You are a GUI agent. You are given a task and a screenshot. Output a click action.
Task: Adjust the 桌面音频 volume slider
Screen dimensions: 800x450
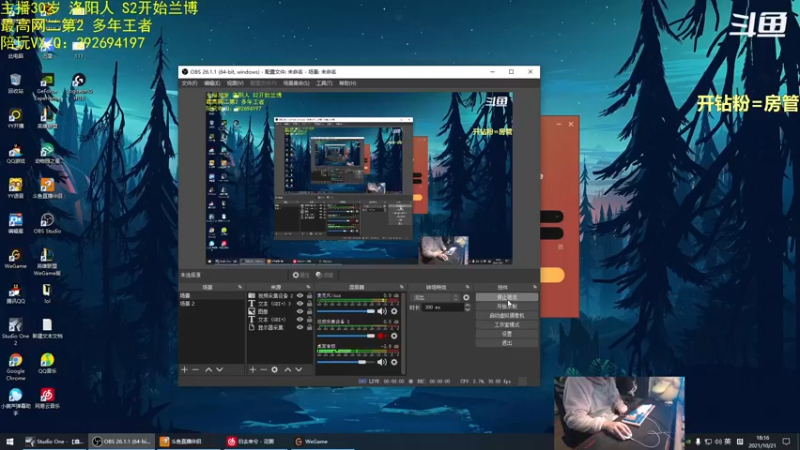(346, 362)
